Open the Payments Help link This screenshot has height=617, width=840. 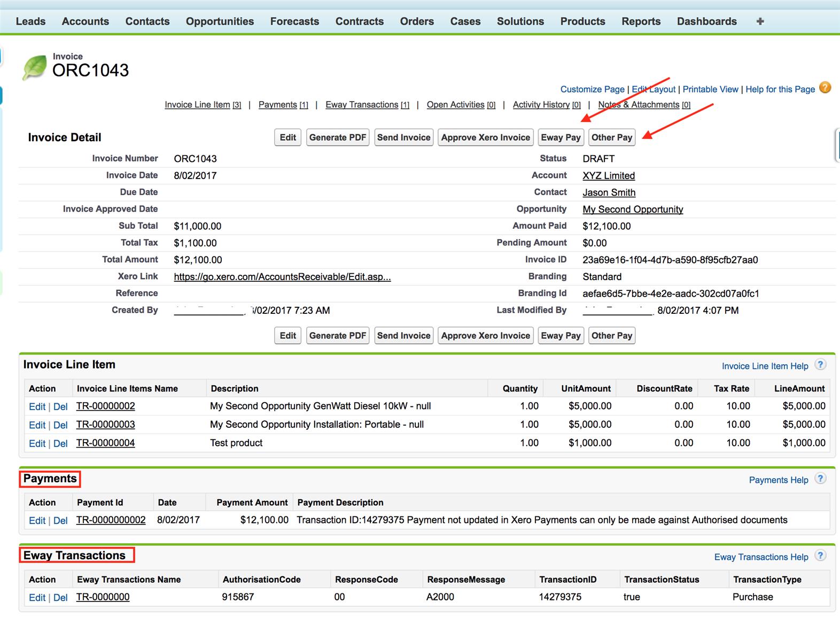coord(779,480)
